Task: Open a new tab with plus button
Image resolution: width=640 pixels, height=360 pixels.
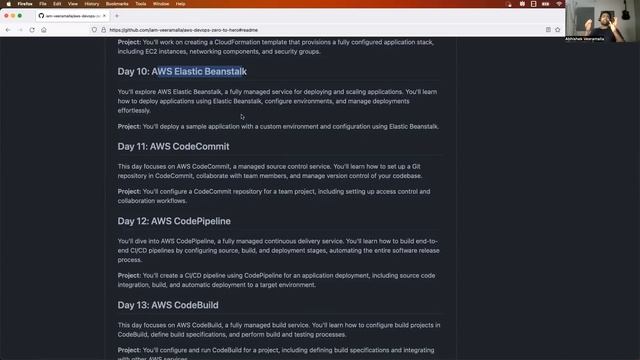Action: pyautogui.click(x=117, y=16)
